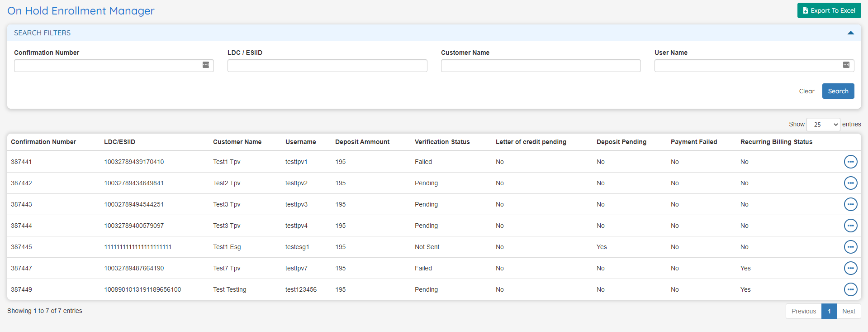
Task: Select confirmation number 387441 cell
Action: coord(21,162)
